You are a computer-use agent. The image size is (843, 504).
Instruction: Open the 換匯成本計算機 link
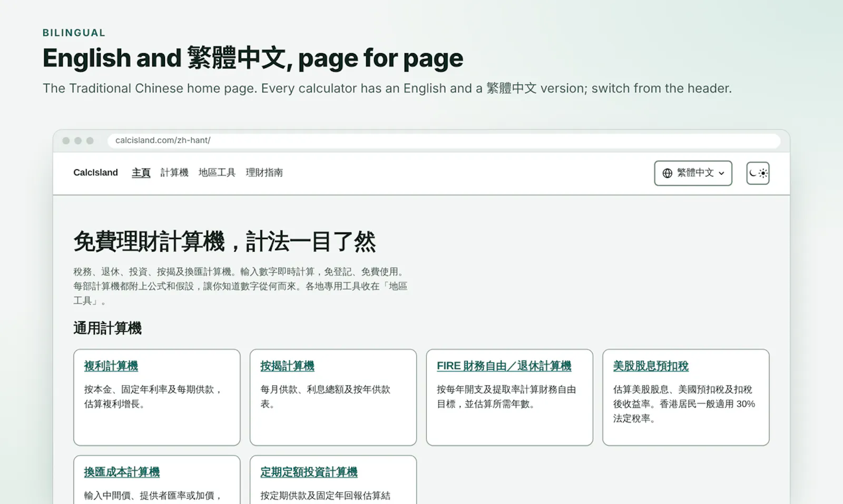pos(122,472)
